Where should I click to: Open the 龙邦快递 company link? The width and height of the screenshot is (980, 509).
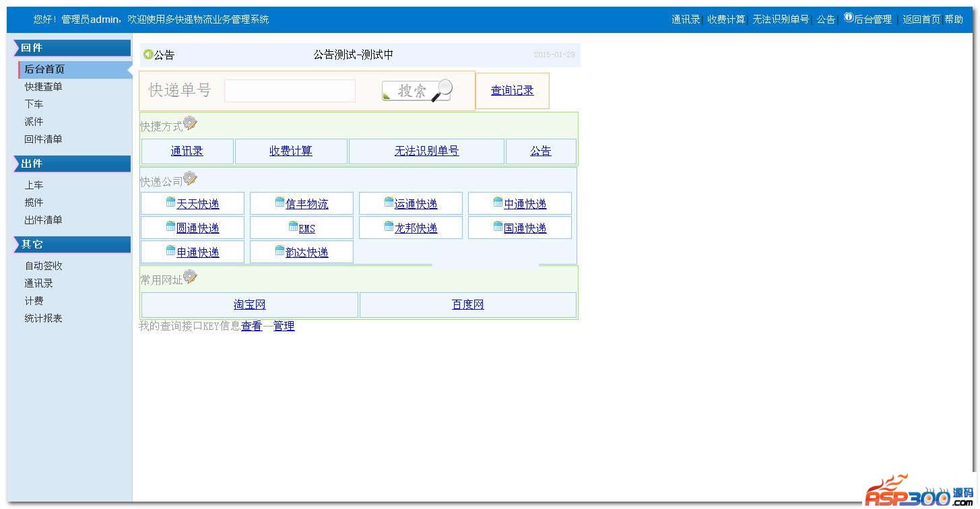(416, 228)
